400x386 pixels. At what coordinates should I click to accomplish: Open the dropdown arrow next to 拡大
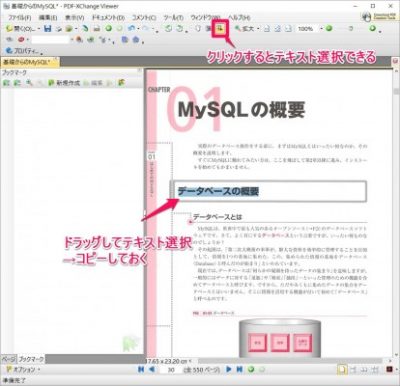(x=258, y=29)
